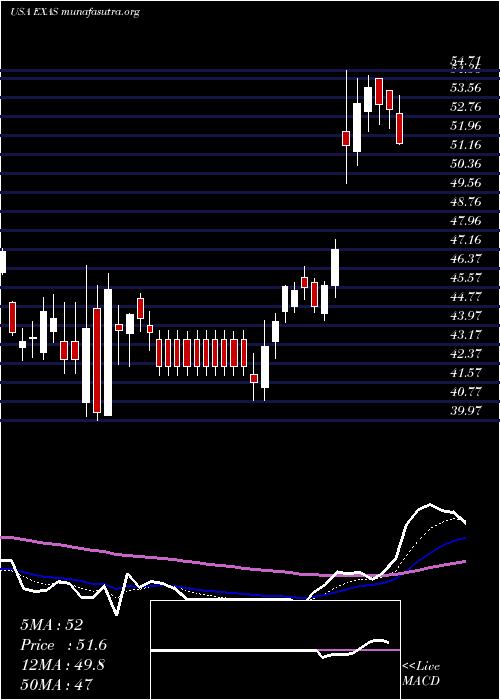Image resolution: width=500 pixels, height=700 pixels.
Task: Select the 43.97 price axis label
Action: 466,315
